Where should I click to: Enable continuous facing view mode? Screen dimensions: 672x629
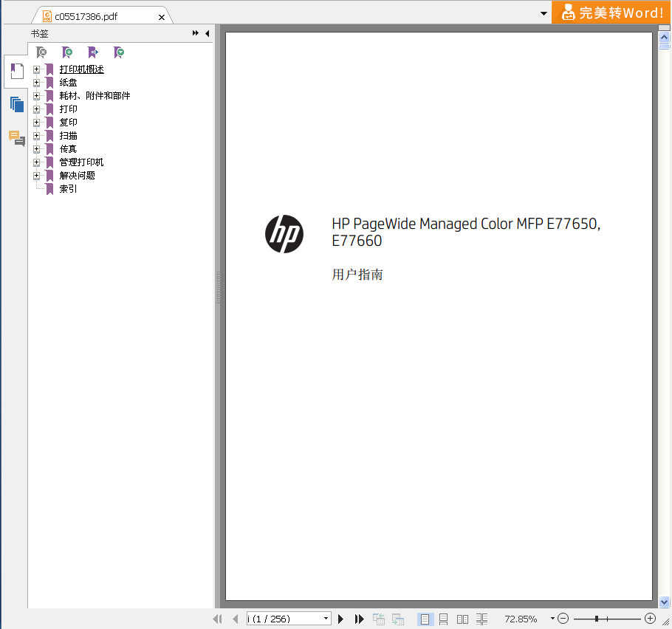(x=481, y=619)
